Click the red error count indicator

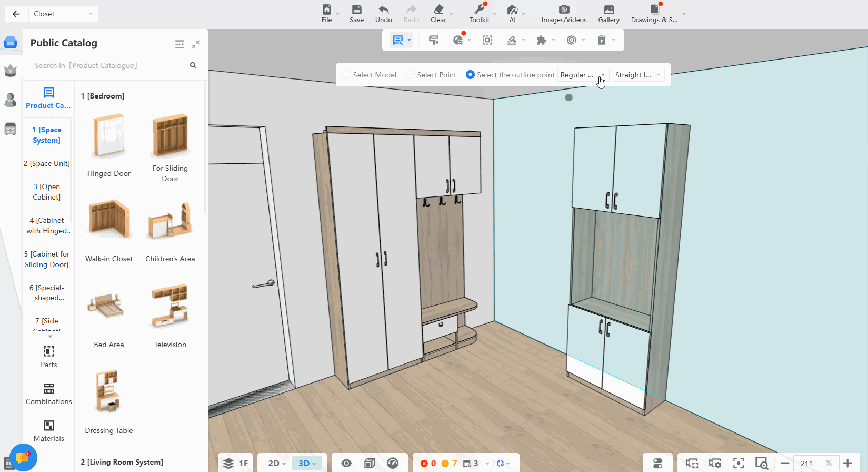[x=428, y=463]
